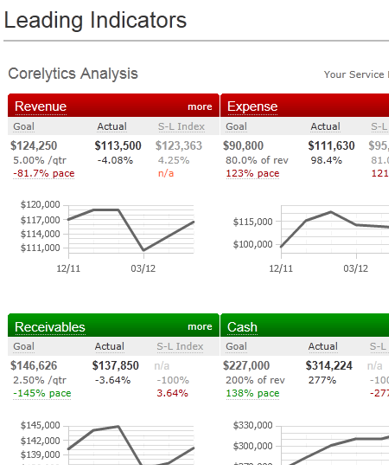
Task: Click the Revenue panel title
Action: [41, 106]
